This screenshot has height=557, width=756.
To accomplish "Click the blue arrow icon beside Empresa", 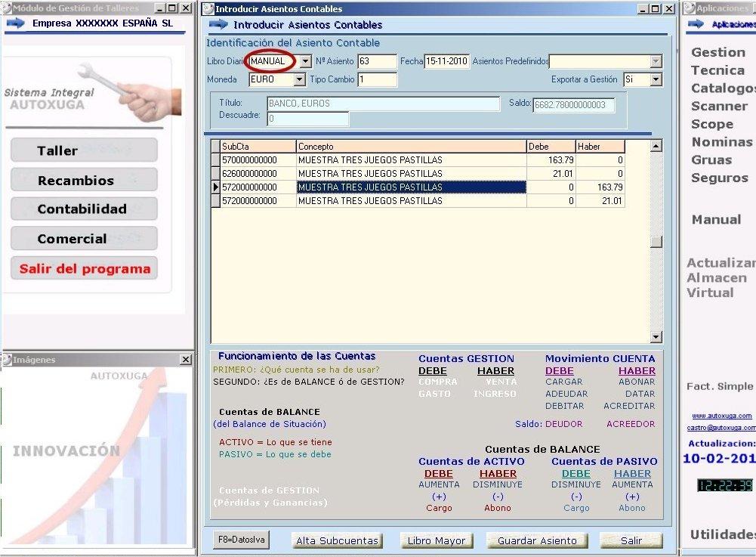I will (x=15, y=23).
